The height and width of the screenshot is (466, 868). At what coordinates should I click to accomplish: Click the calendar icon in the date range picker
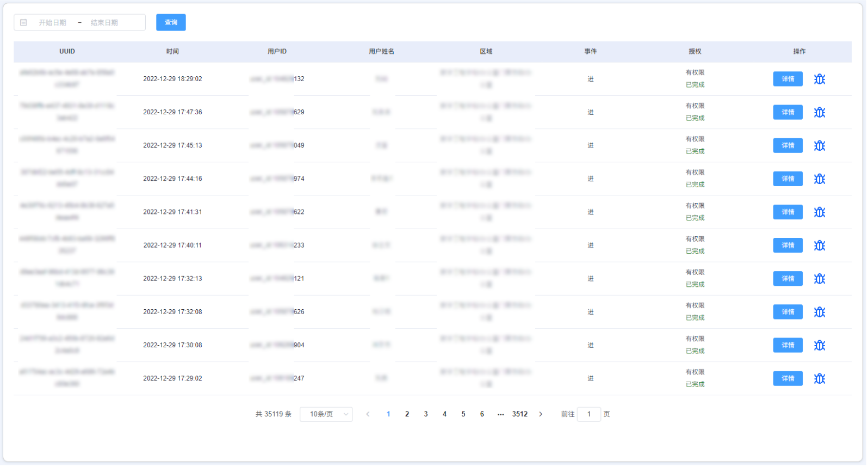tap(23, 22)
